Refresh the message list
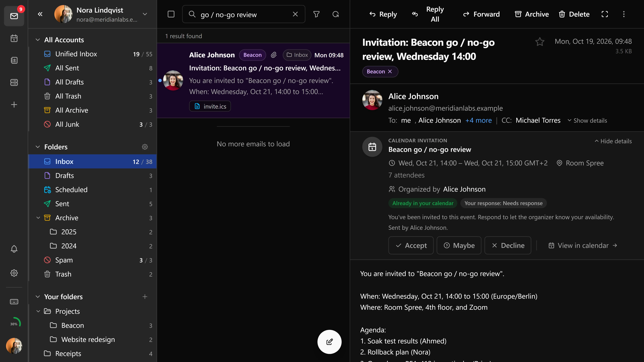Screen dimensions: 644x362 pyautogui.click(x=335, y=14)
